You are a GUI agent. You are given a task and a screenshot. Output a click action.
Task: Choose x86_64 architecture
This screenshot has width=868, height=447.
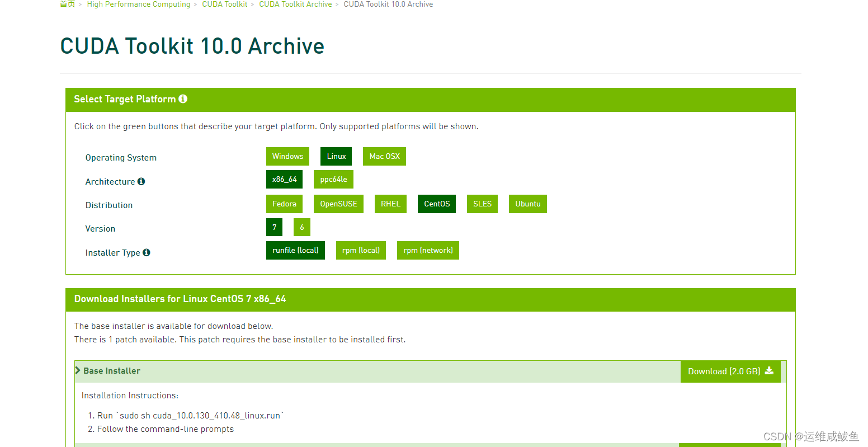pyautogui.click(x=284, y=180)
